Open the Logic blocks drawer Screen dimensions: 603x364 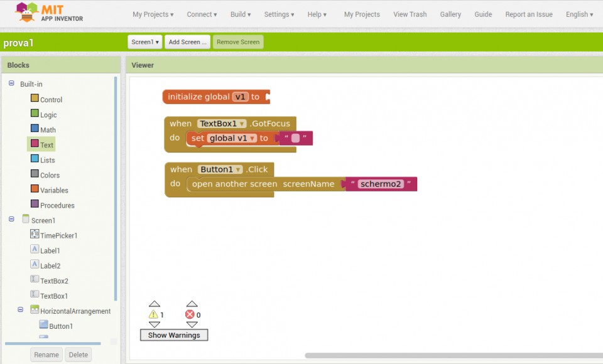(x=48, y=114)
